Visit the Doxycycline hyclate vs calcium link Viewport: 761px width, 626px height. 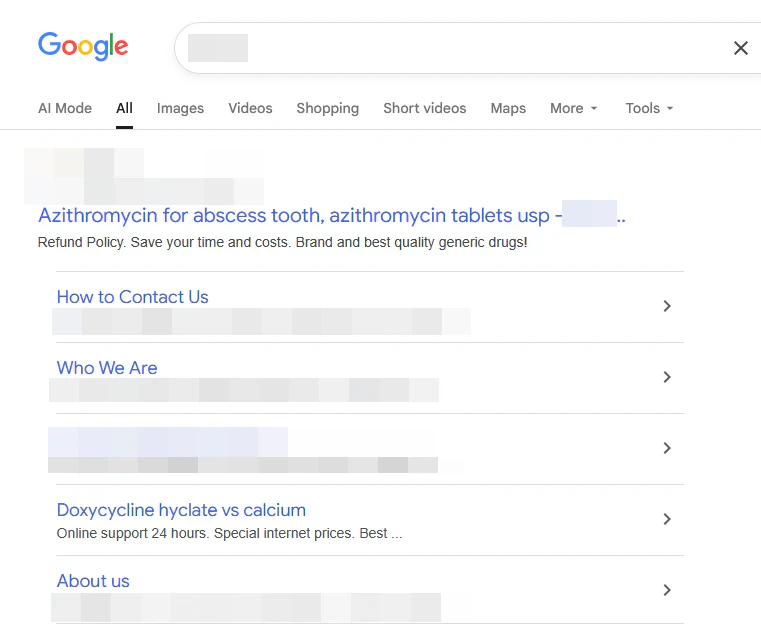coord(181,510)
